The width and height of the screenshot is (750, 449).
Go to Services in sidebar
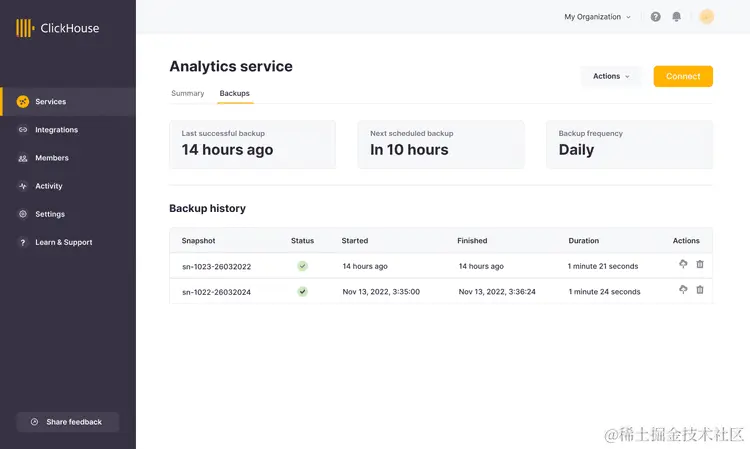point(50,102)
